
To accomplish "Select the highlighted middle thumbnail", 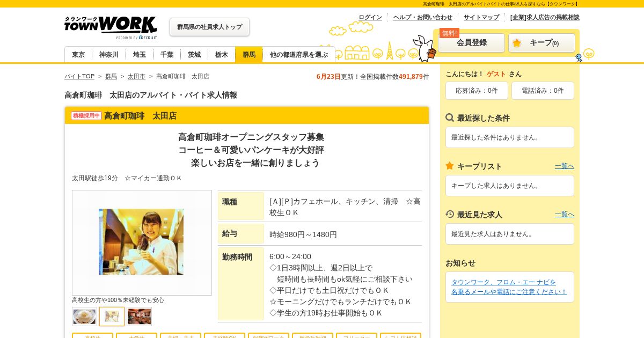I will pos(112,317).
